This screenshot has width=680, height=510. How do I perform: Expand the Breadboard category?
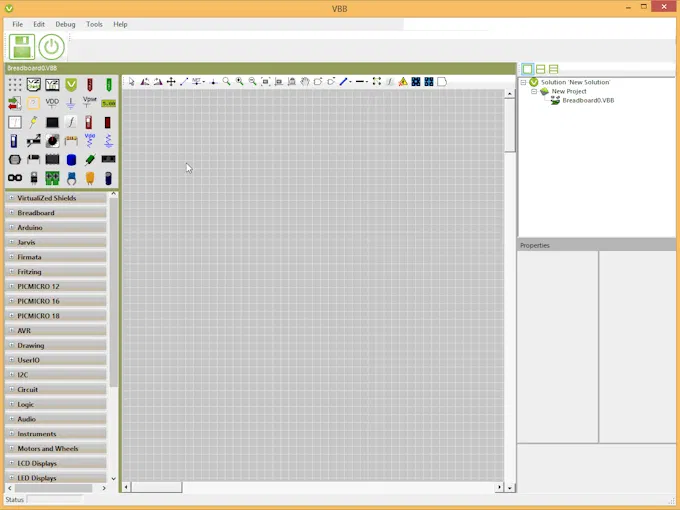tap(12, 212)
